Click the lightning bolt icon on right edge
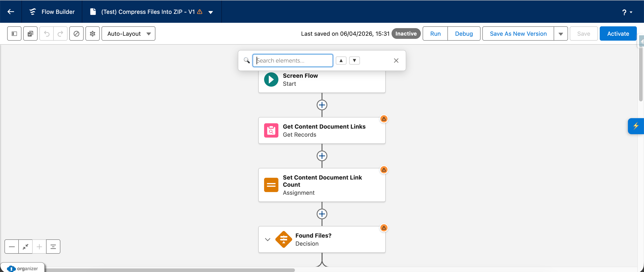 636,126
